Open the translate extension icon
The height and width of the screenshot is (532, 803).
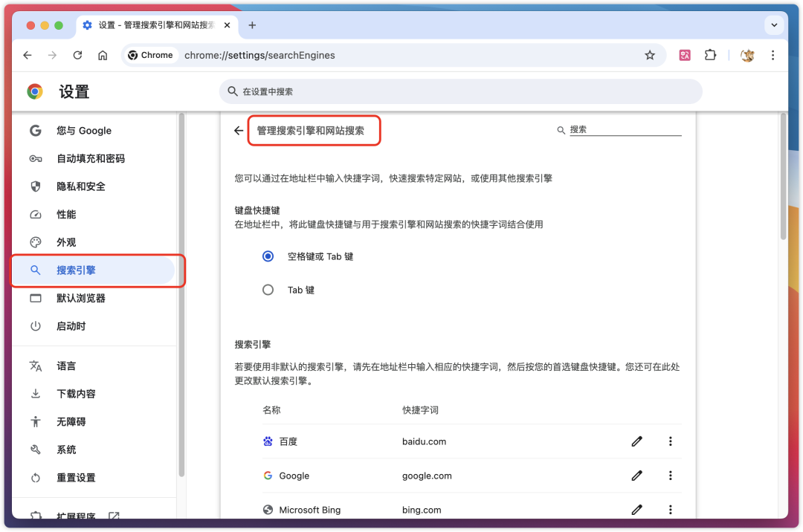coord(685,55)
